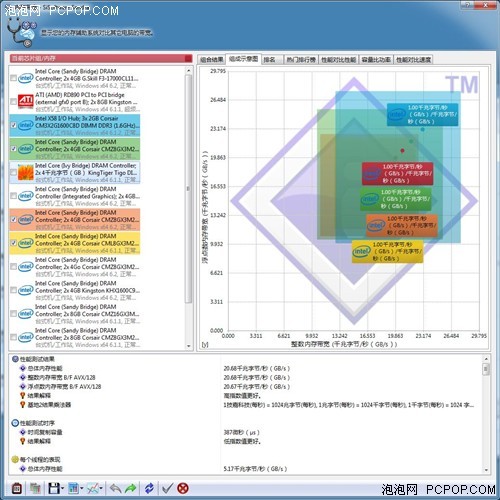Image resolution: width=500 pixels, height=500 pixels.
Task: Check the Sandy Bridge Integrated Graphics entry
Action: point(13,196)
